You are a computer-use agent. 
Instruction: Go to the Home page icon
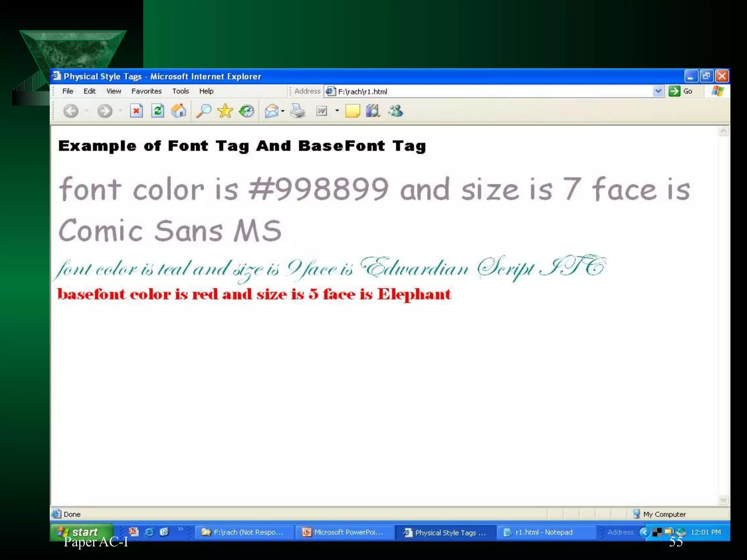tap(179, 111)
